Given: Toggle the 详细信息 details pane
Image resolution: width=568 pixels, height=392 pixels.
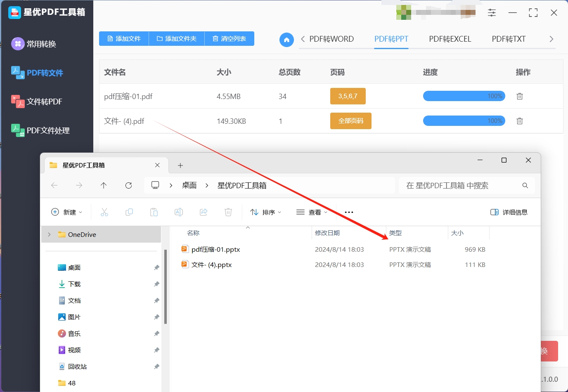Looking at the screenshot, I should tap(509, 212).
